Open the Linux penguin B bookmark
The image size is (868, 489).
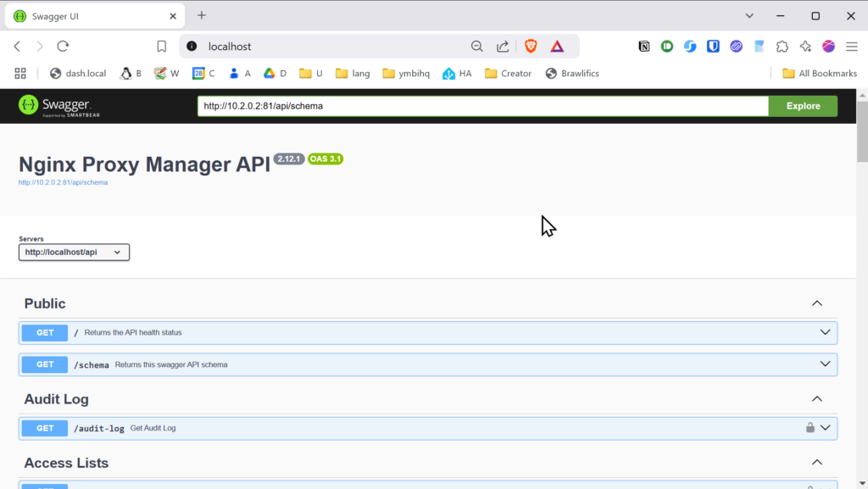pyautogui.click(x=131, y=74)
